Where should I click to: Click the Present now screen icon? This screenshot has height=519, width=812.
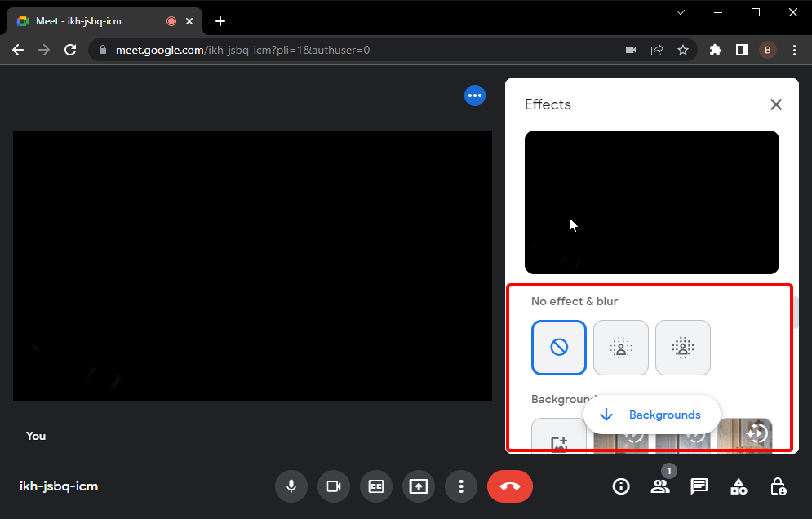pos(419,486)
